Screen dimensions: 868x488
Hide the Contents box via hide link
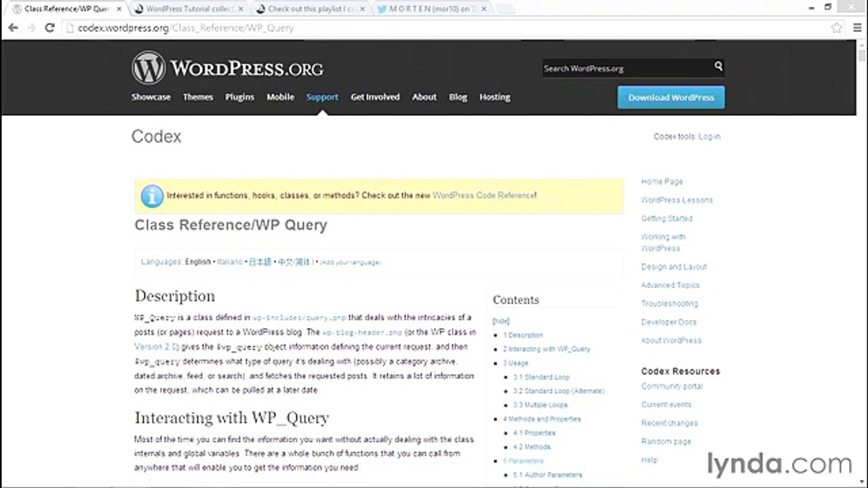click(x=500, y=321)
